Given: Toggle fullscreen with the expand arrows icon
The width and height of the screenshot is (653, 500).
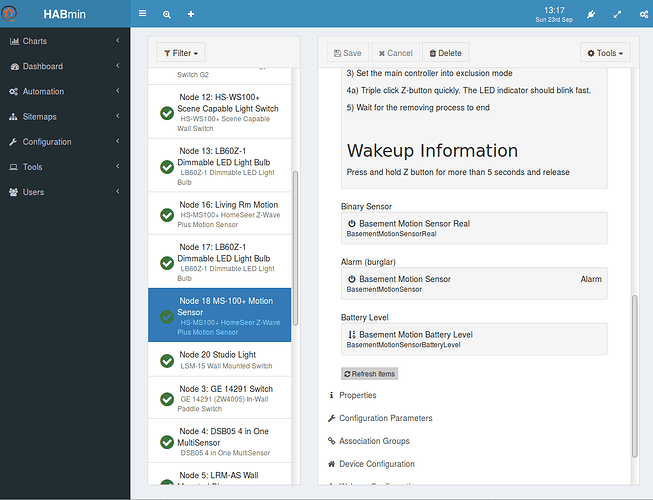Looking at the screenshot, I should coord(616,15).
